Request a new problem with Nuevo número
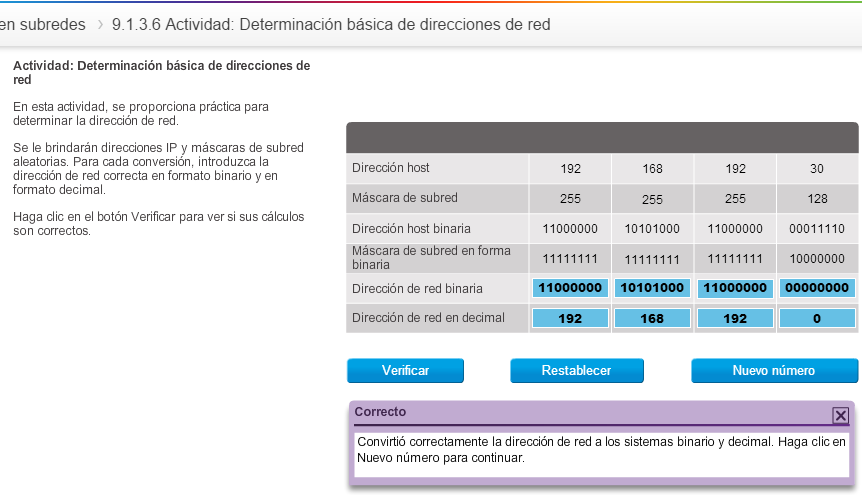This screenshot has width=862, height=495. click(x=774, y=370)
